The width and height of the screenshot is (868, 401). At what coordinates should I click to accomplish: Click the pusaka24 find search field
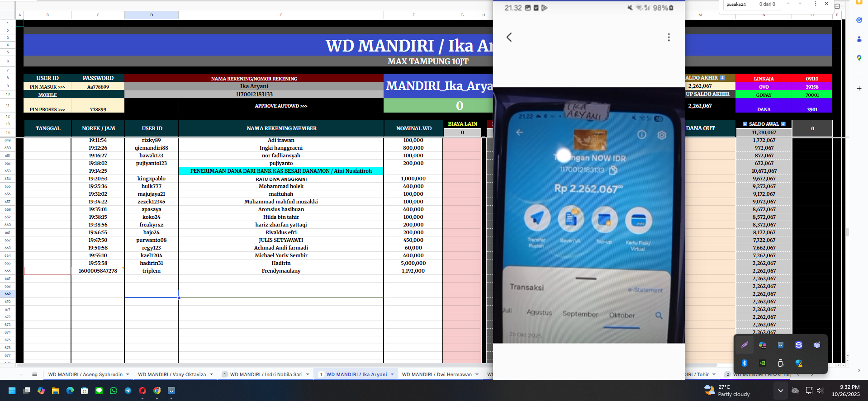[740, 4]
